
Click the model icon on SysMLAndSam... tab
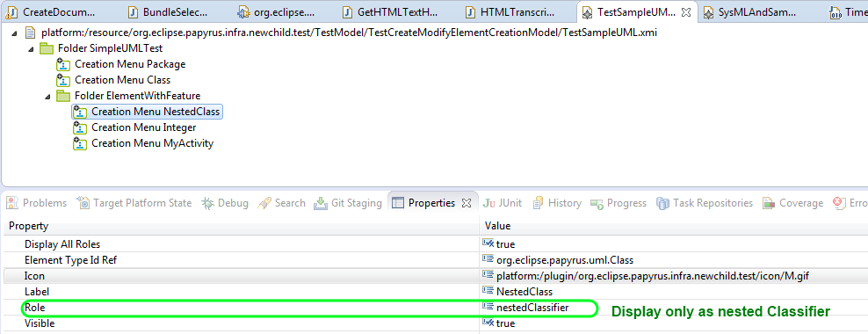tap(709, 12)
